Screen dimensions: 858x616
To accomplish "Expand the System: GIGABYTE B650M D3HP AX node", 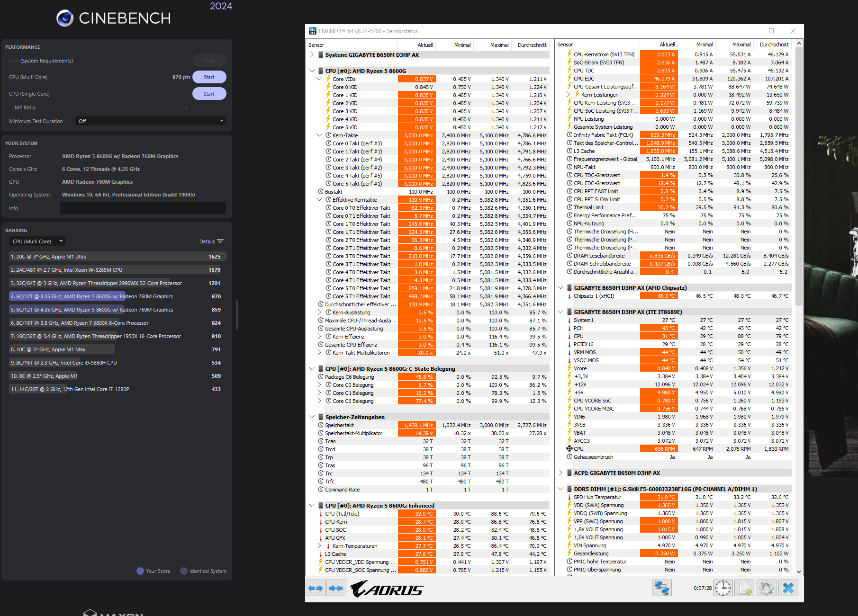I will pyautogui.click(x=312, y=55).
